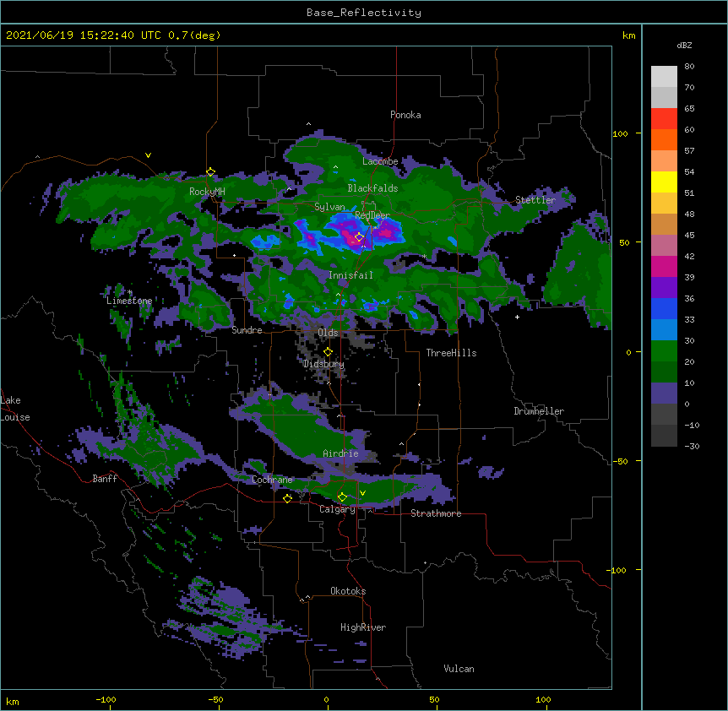Select the Lacombe city label
The height and width of the screenshot is (711, 728).
pos(380,161)
